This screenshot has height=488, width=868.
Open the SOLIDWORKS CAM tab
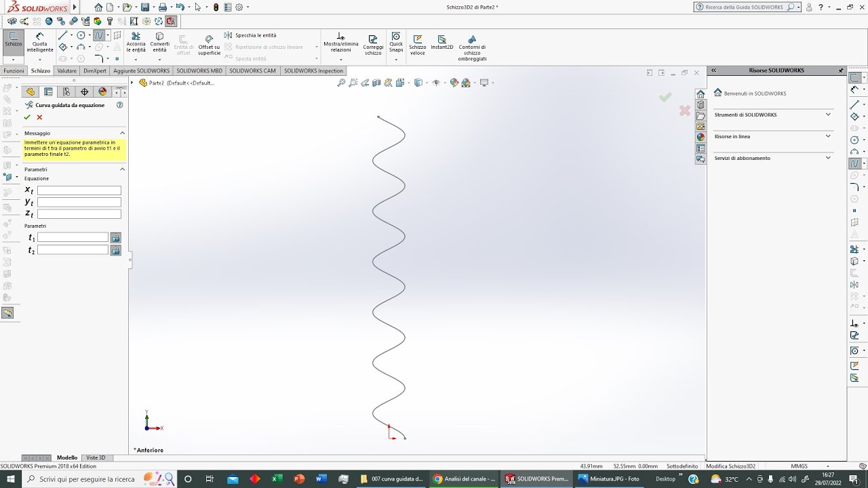pos(253,70)
